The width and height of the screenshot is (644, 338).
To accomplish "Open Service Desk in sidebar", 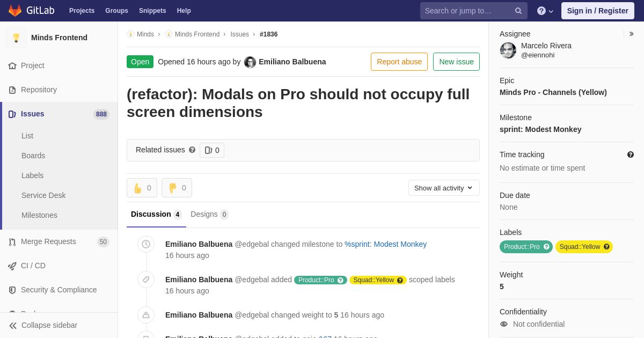I will tap(43, 195).
